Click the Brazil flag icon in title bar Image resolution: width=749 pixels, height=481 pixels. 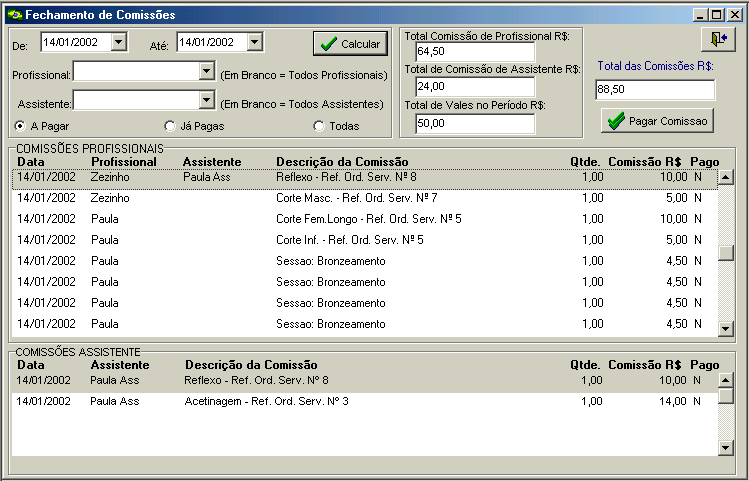pos(13,15)
